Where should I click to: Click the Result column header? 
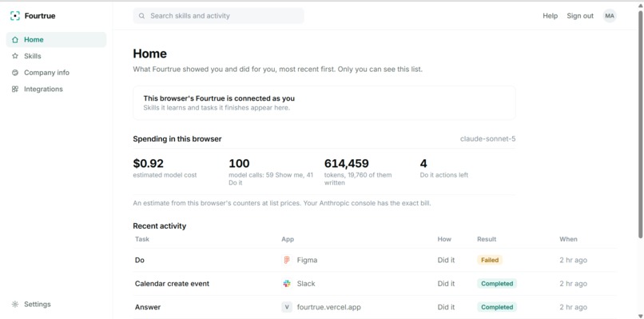coord(487,239)
